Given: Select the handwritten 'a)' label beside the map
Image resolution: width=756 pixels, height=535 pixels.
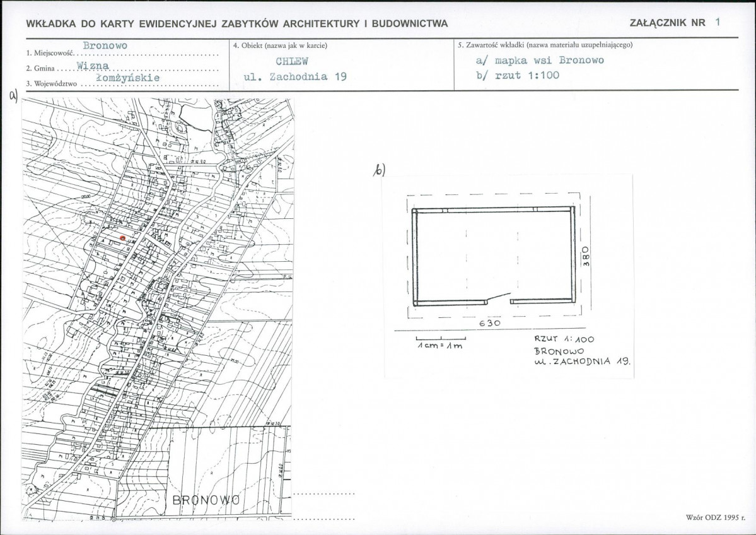Looking at the screenshot, I should 12,95.
